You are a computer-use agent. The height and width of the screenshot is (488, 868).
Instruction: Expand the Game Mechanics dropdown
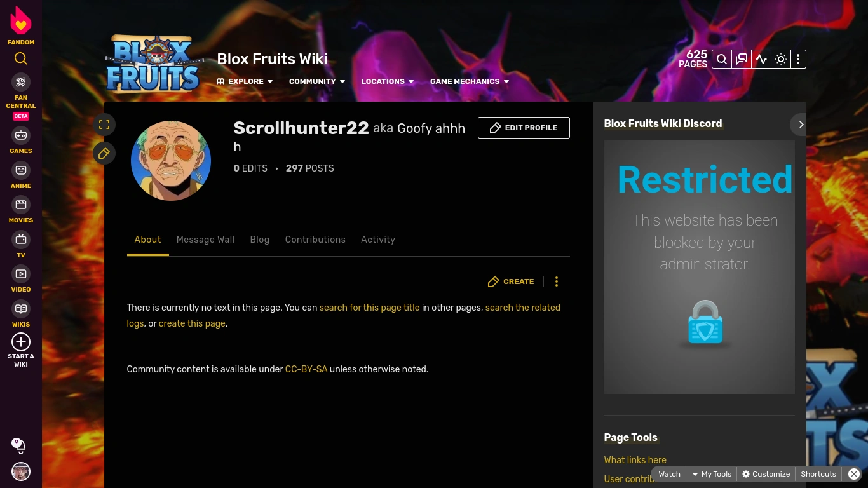coord(470,81)
